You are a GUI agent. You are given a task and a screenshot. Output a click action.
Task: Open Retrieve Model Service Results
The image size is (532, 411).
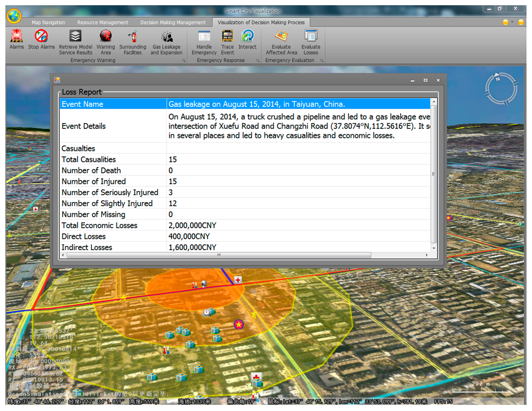pyautogui.click(x=75, y=36)
